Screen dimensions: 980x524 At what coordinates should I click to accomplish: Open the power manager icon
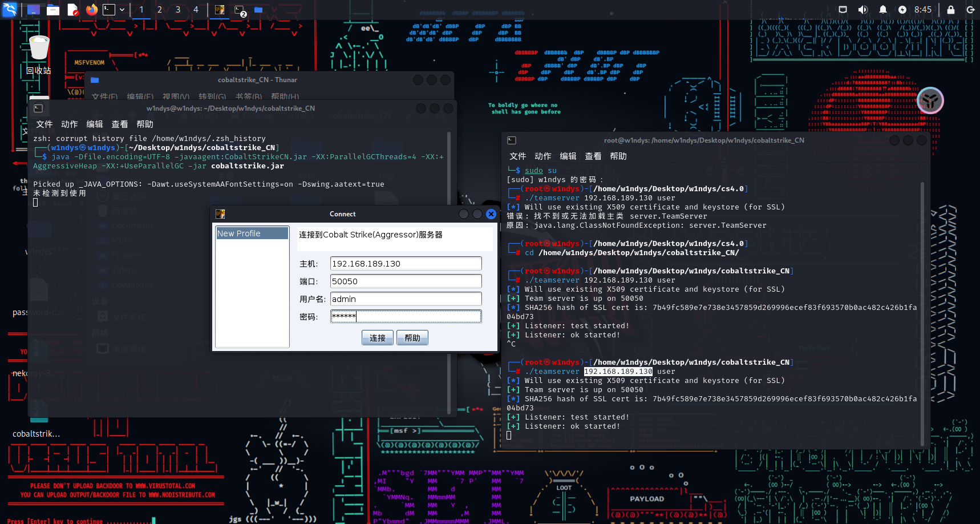[902, 10]
